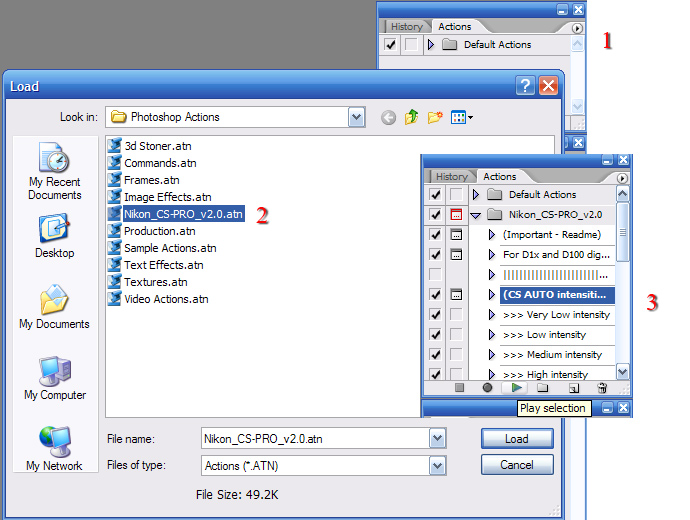Click the delete trash icon in Actions panel

pos(602,388)
